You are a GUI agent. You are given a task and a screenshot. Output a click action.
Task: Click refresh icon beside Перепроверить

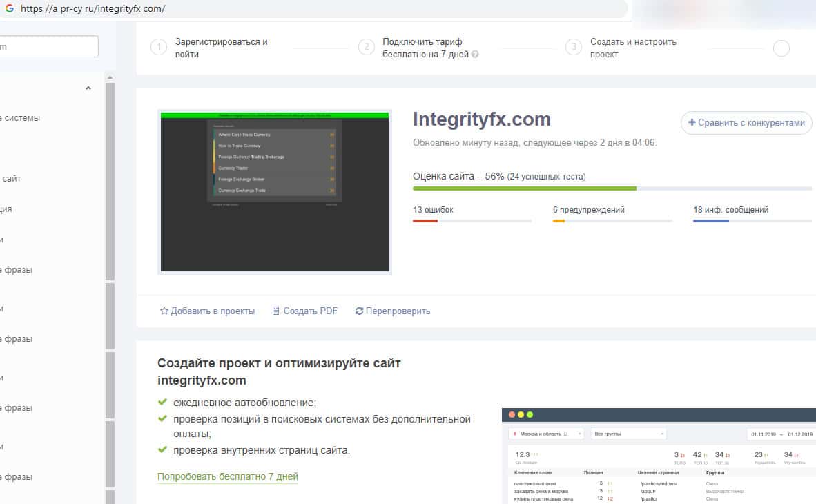tap(359, 311)
